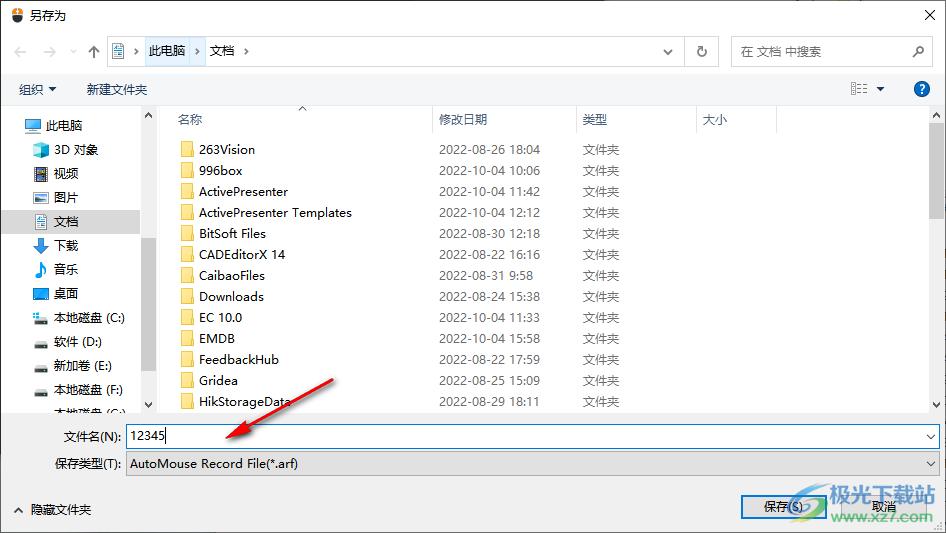Select the CADEditorX 14 folder
Screen dimensions: 946x533
coord(242,255)
